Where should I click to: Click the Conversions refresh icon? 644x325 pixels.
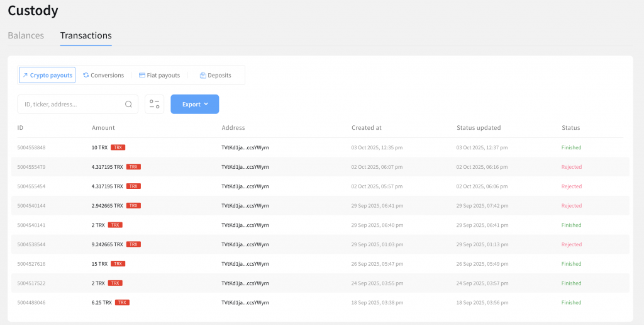coord(86,76)
